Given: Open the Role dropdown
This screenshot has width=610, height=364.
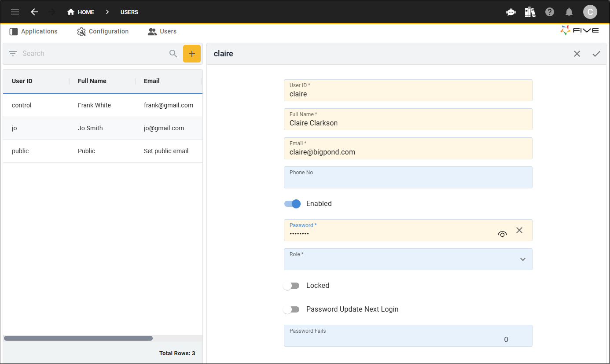Looking at the screenshot, I should pyautogui.click(x=408, y=259).
